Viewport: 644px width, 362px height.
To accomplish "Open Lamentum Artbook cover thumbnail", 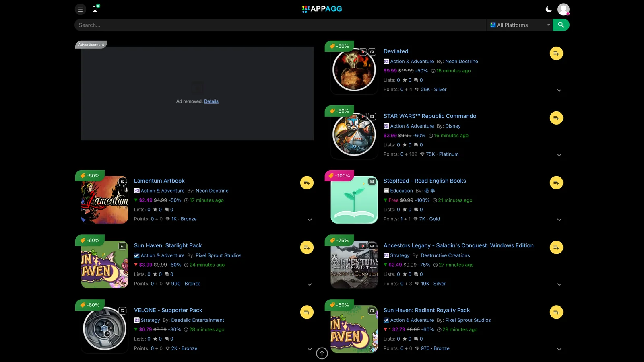I will click(105, 200).
